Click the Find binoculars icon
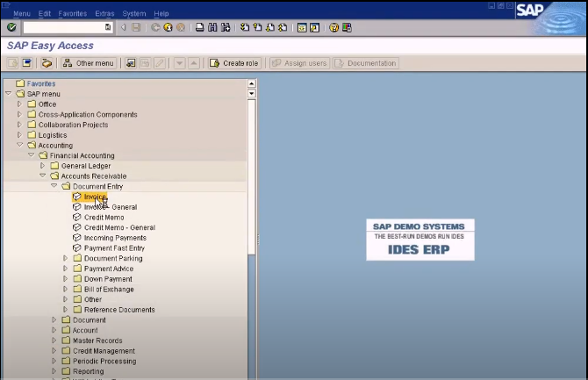Screen dimensions: 588x380 [x=212, y=27]
